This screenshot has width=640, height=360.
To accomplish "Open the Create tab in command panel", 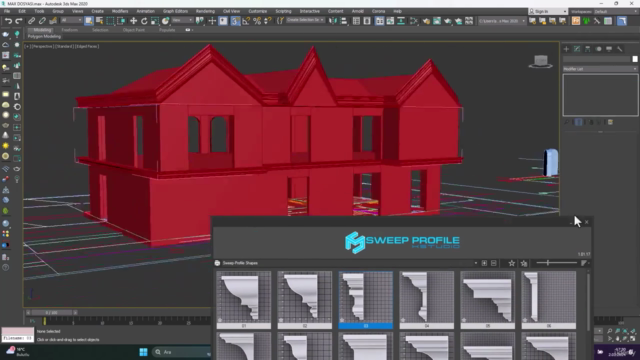I will (566, 49).
